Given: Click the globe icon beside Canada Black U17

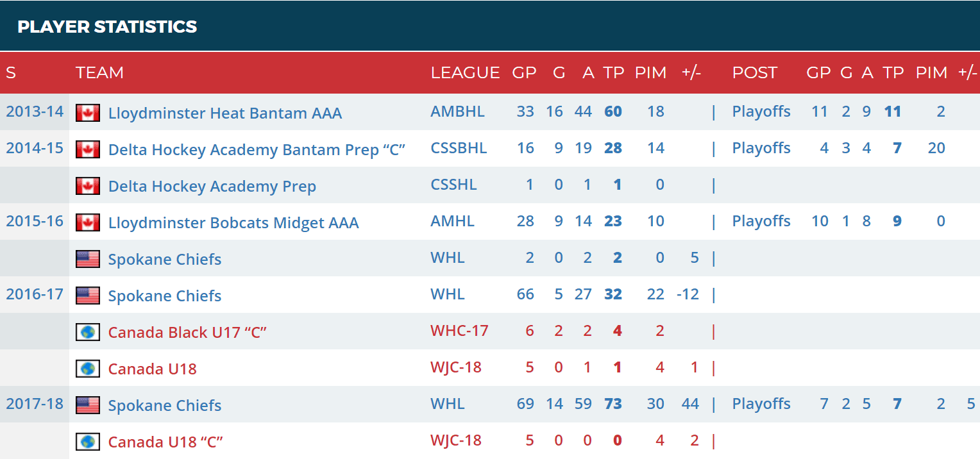Looking at the screenshot, I should pos(87,332).
